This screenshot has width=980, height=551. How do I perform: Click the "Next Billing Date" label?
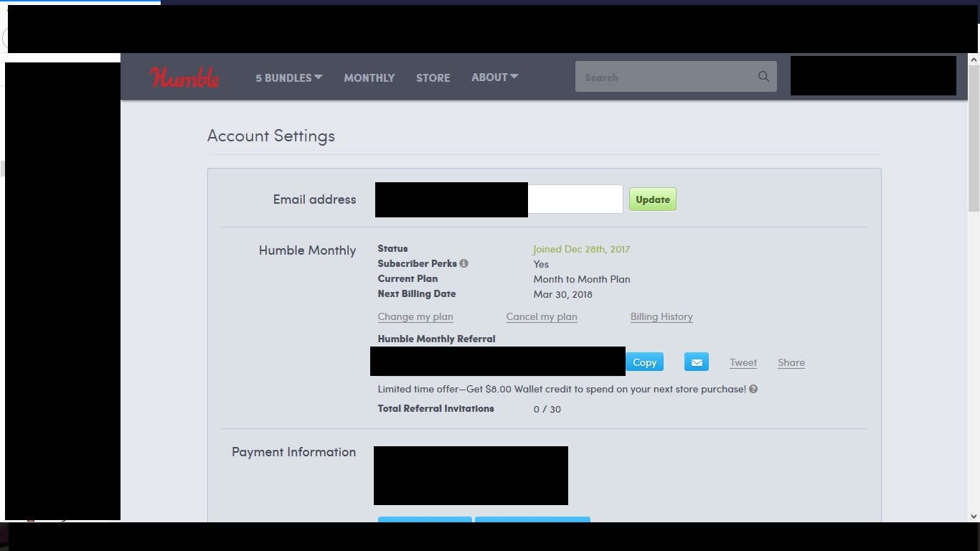click(417, 293)
